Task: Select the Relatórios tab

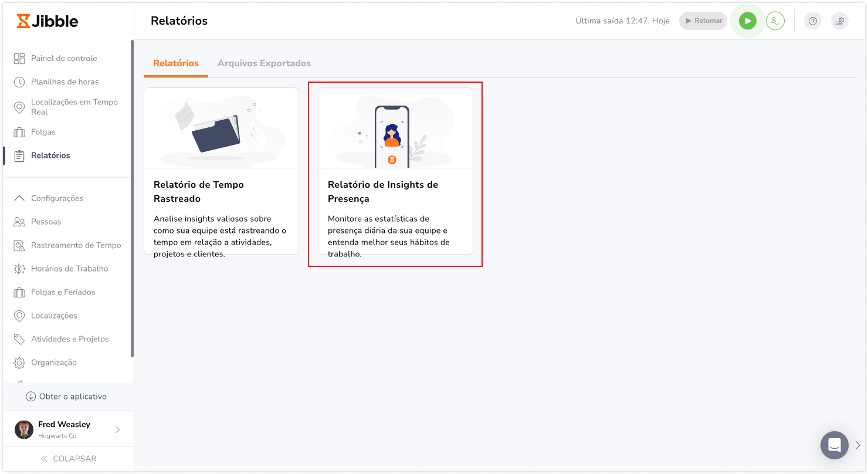Action: tap(175, 63)
